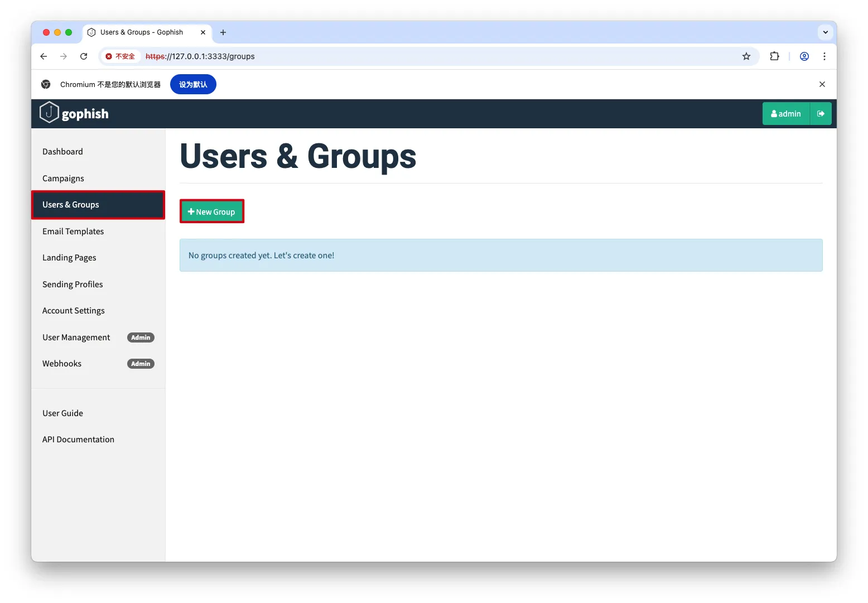Open the Chrome three-dot menu
This screenshot has width=868, height=603.
pyautogui.click(x=824, y=56)
